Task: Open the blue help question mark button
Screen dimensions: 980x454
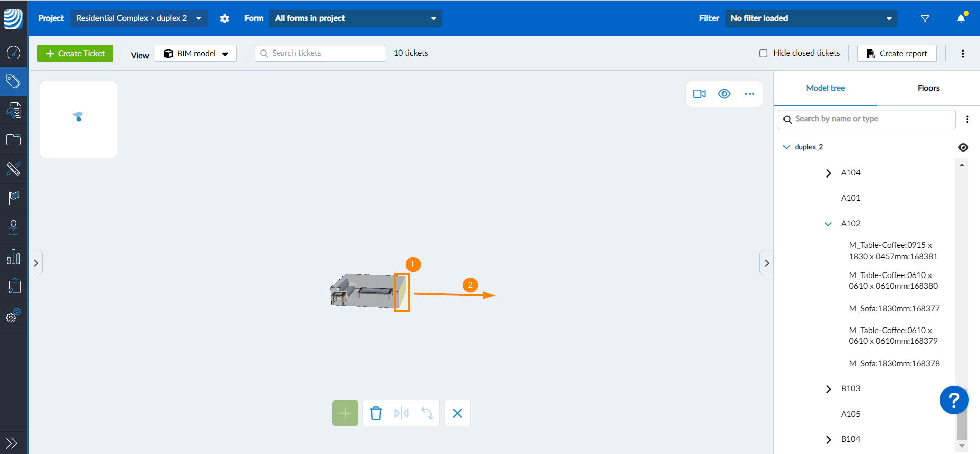Action: (x=953, y=400)
